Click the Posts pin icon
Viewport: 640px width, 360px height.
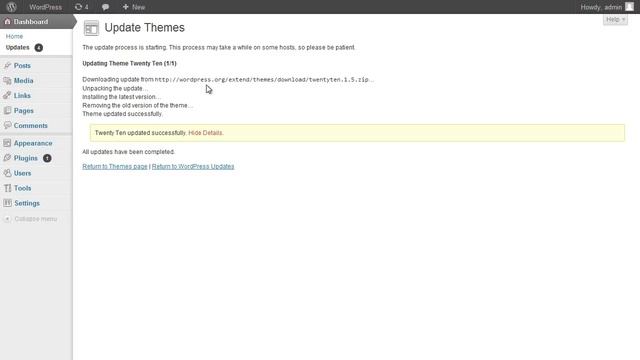click(7, 65)
